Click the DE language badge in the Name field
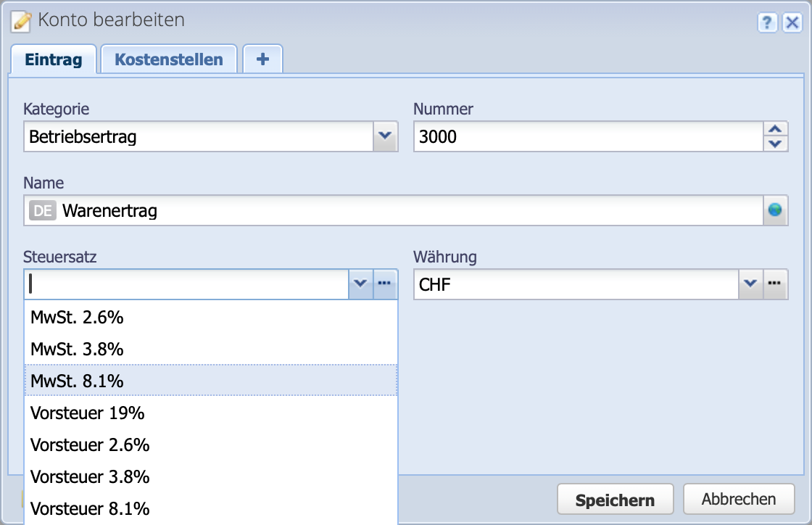The width and height of the screenshot is (812, 525). 41,210
